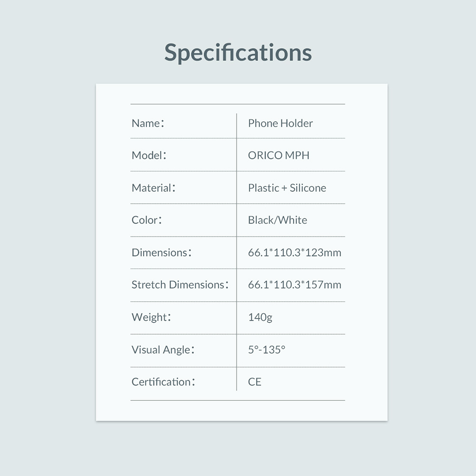Click the Weight label
This screenshot has width=476, height=476.
click(151, 317)
